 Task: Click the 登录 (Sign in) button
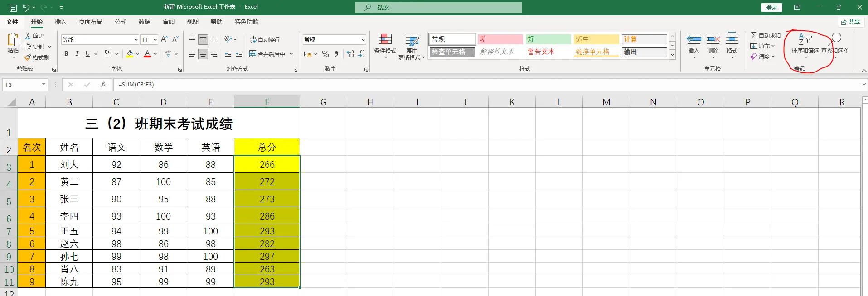(772, 8)
